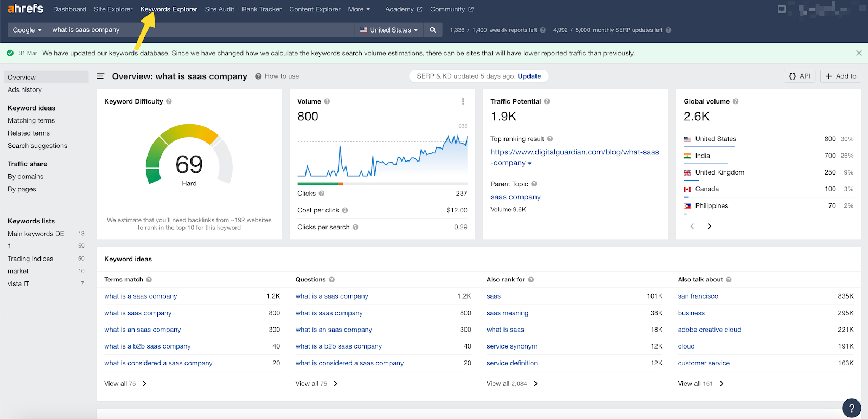Image resolution: width=868 pixels, height=419 pixels.
Task: Open the Keywords Explorer tab
Action: coord(169,9)
